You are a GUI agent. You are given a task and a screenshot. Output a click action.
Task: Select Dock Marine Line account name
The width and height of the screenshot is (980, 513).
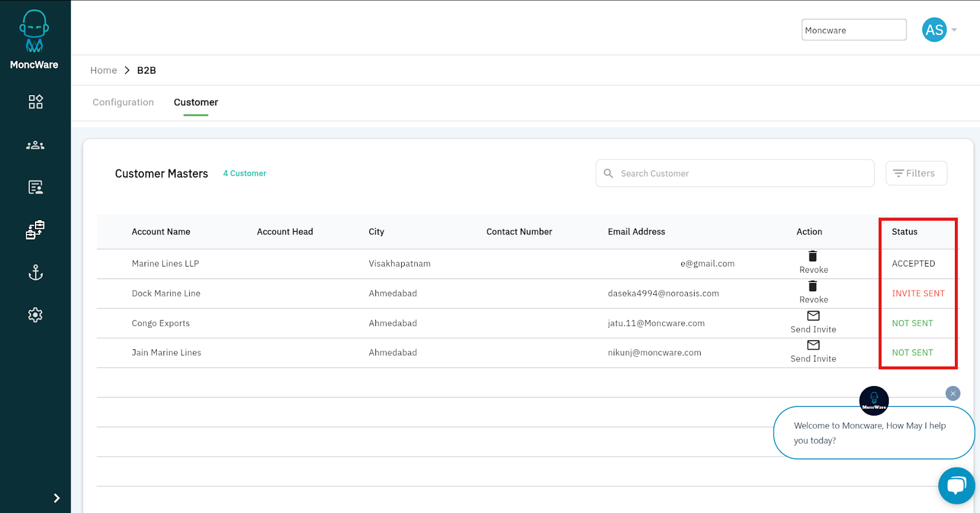click(x=166, y=294)
